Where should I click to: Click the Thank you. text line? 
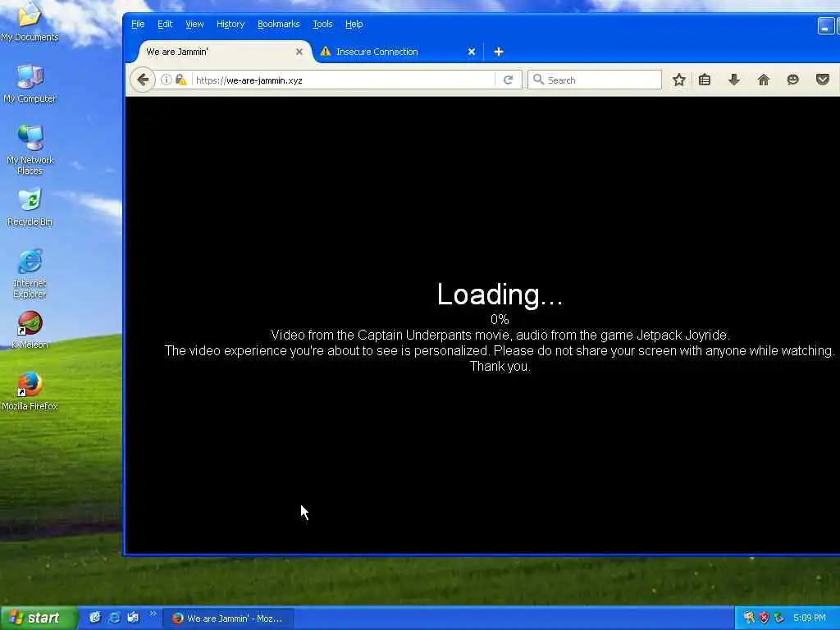[x=500, y=367]
